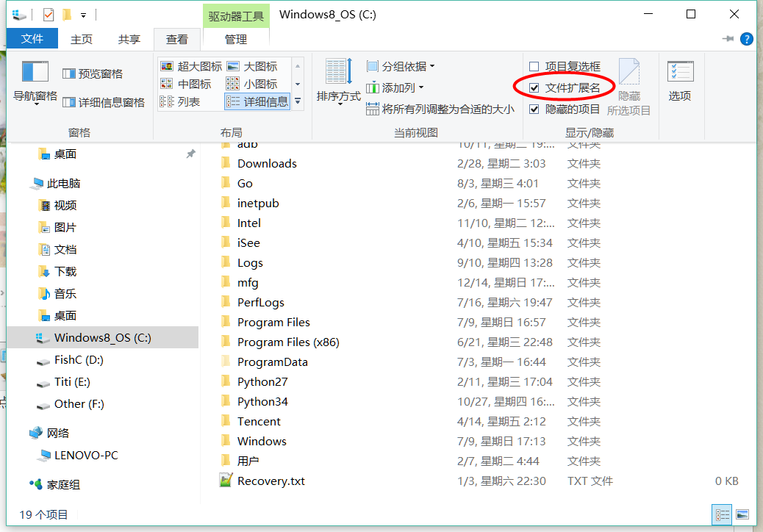This screenshot has width=763, height=532.
Task: Uncheck File name extensions (文件扩展名)
Action: pyautogui.click(x=534, y=88)
